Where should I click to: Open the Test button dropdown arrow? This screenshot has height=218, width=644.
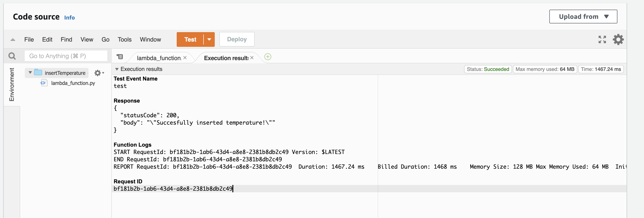pos(209,39)
